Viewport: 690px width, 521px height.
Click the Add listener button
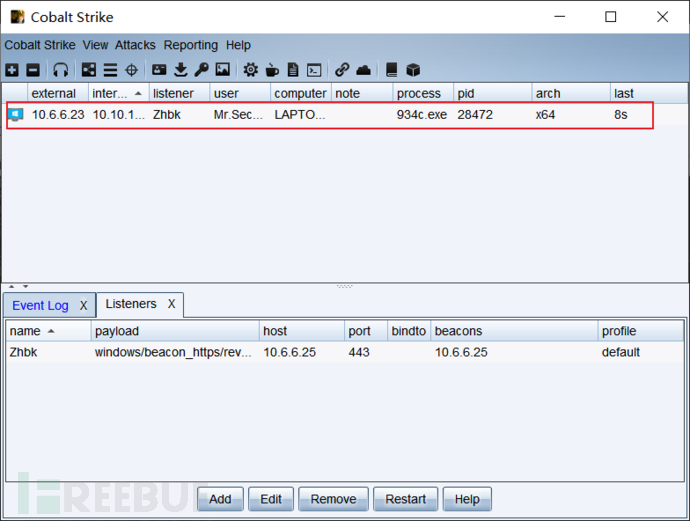[220, 499]
